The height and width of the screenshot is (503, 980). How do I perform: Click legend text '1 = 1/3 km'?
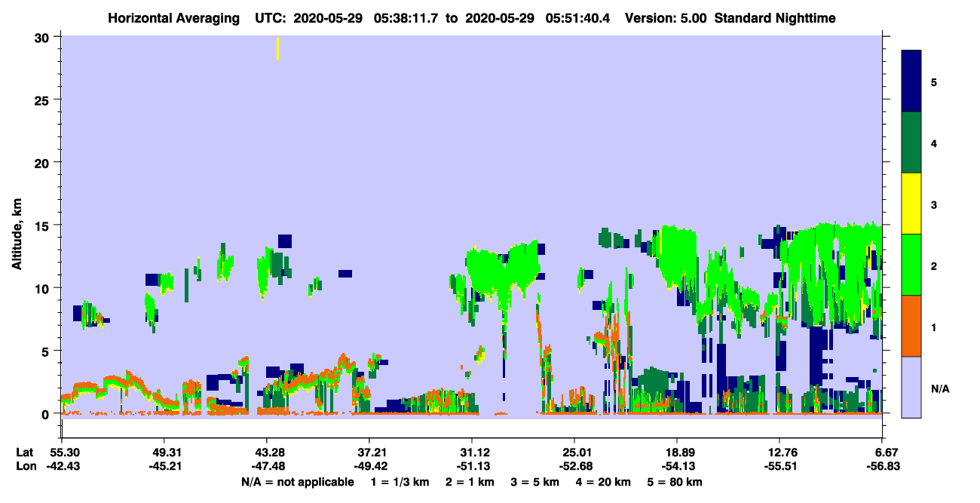(399, 482)
